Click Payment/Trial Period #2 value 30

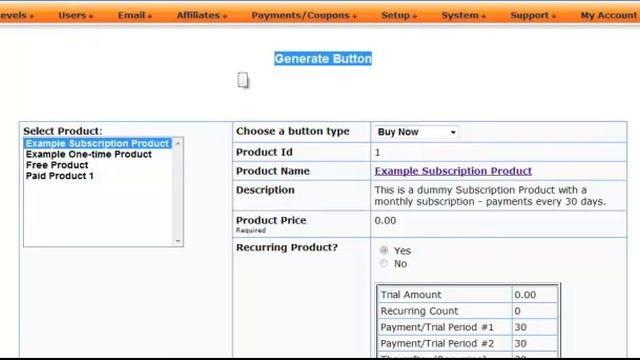pyautogui.click(x=520, y=344)
